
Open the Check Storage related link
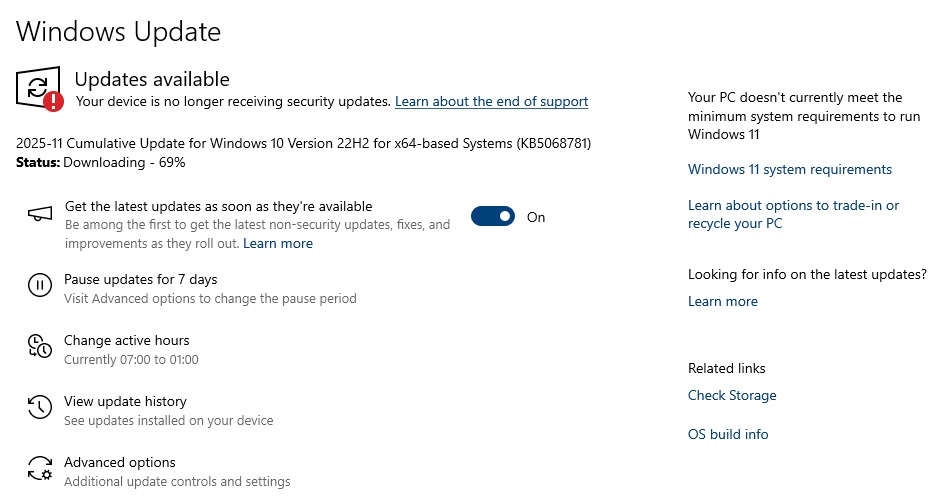[x=731, y=395]
